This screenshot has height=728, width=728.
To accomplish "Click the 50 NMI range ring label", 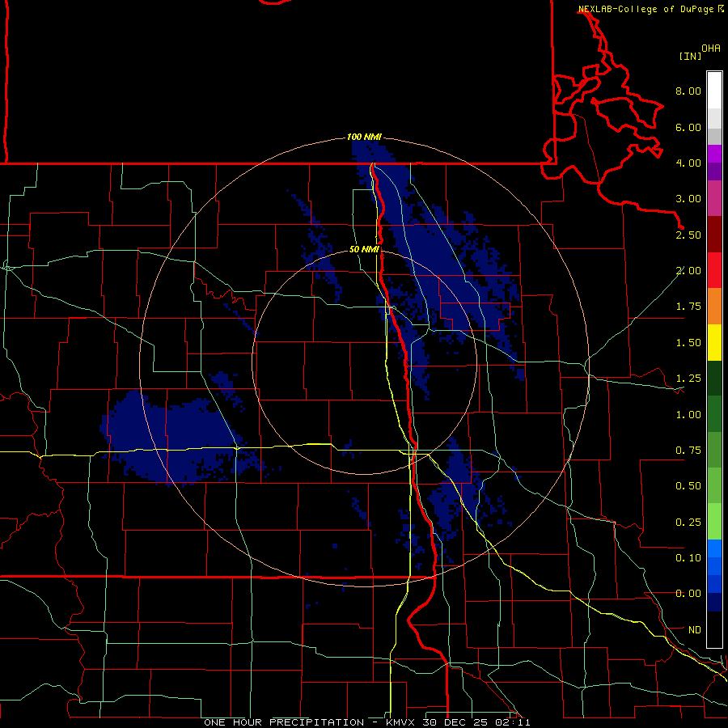I will [x=364, y=250].
